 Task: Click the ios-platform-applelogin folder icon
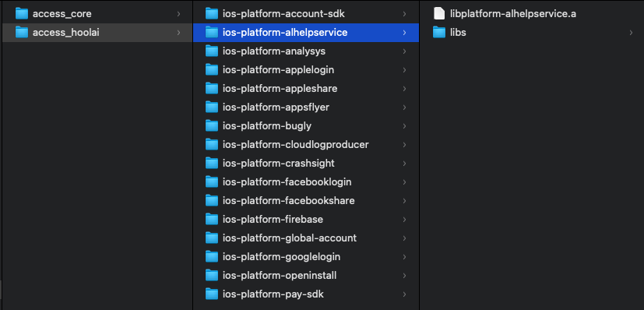tap(212, 70)
